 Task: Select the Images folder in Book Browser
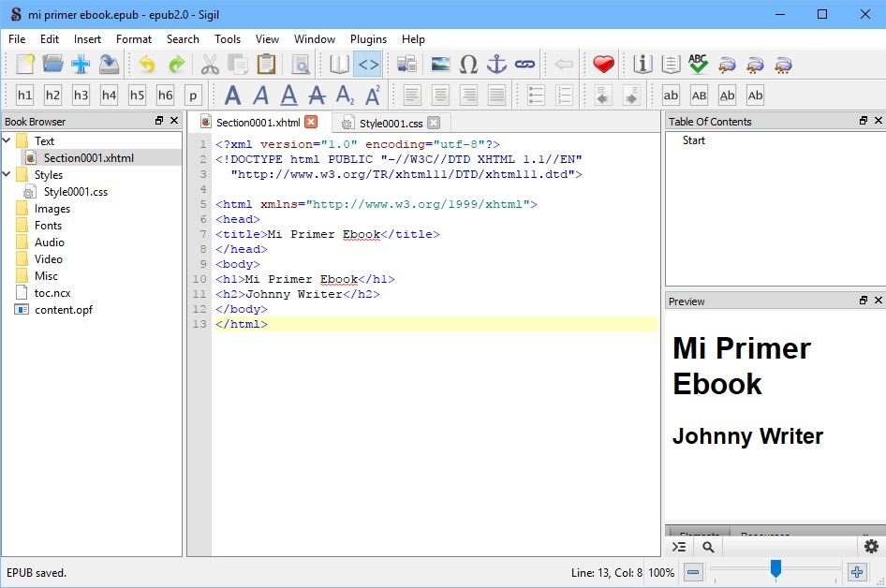click(52, 209)
